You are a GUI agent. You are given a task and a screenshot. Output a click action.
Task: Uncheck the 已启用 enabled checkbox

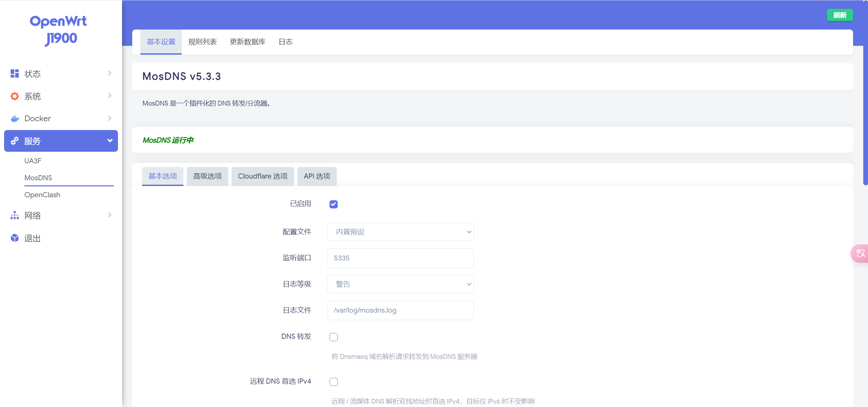[333, 204]
